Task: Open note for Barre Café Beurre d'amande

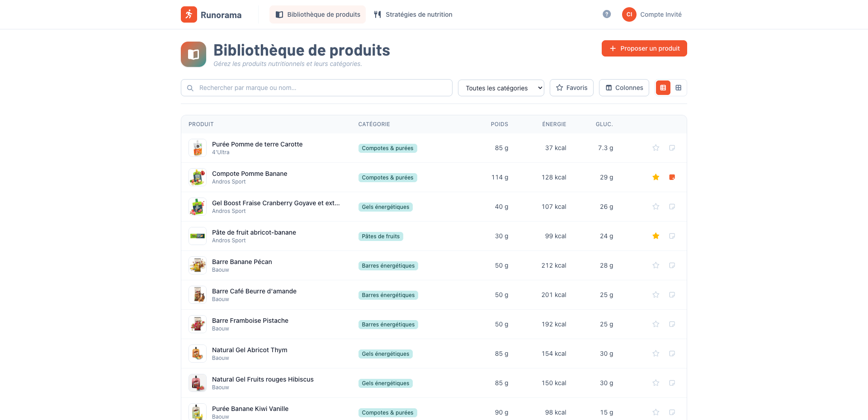Action: 672,295
